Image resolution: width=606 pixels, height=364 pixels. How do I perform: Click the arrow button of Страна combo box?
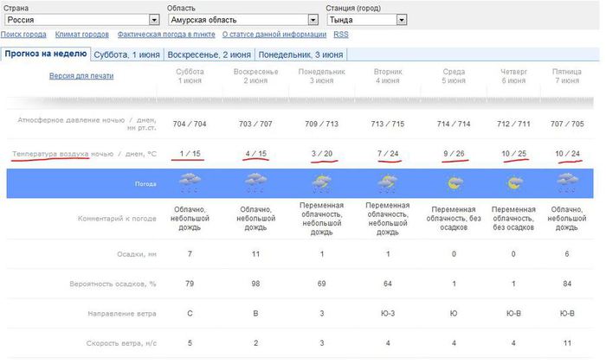coord(154,20)
